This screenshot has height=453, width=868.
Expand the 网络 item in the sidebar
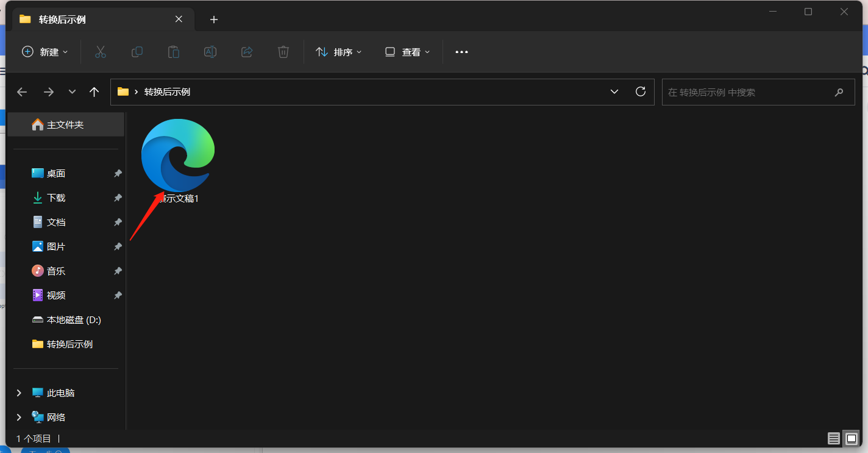click(18, 417)
